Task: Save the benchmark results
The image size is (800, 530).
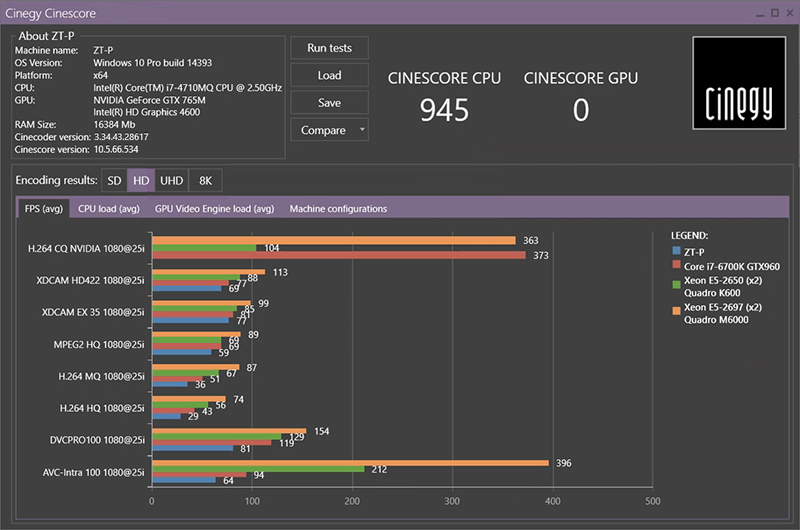Action: point(329,103)
